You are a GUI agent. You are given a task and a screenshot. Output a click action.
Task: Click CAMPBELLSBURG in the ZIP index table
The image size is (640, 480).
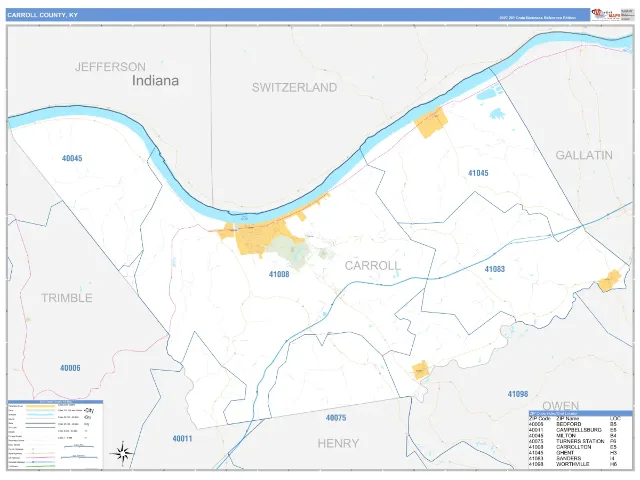click(579, 430)
